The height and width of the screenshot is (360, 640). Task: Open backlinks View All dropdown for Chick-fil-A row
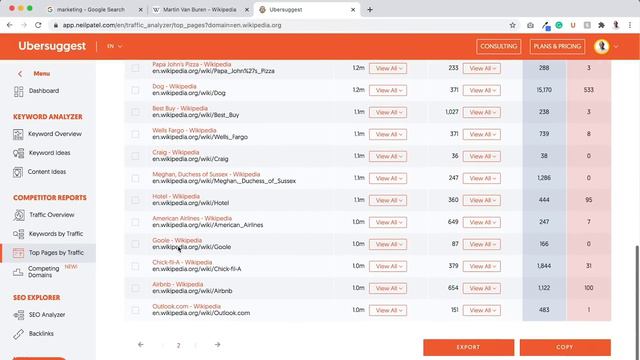tap(482, 267)
